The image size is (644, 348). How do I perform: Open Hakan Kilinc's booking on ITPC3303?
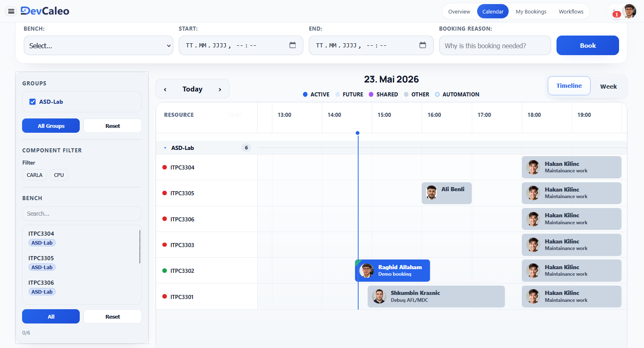click(571, 245)
